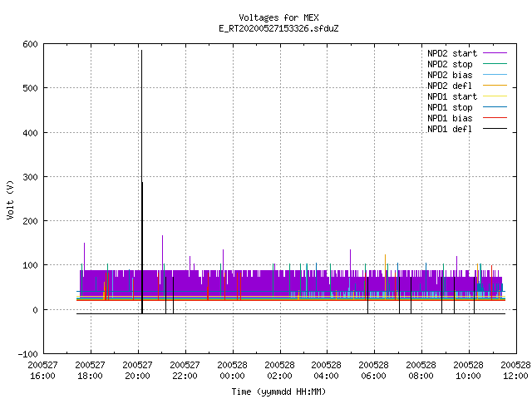Click the '200527 22:00' x-axis tick label
Viewport: 532px width, 399px height.
tap(185, 371)
